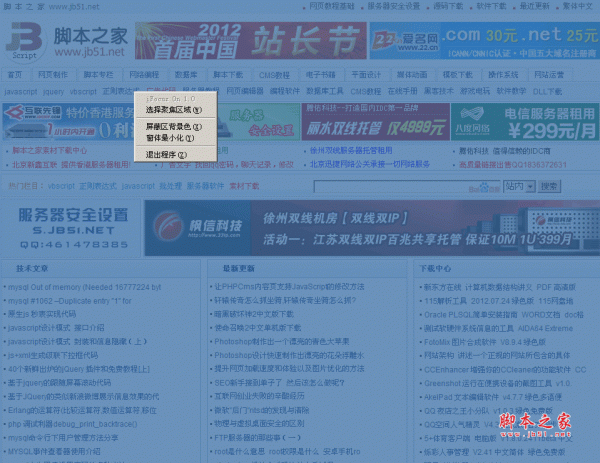This screenshot has width=600, height=463.
Task: Open jquery link in the sub-navigation
Action: (x=54, y=92)
